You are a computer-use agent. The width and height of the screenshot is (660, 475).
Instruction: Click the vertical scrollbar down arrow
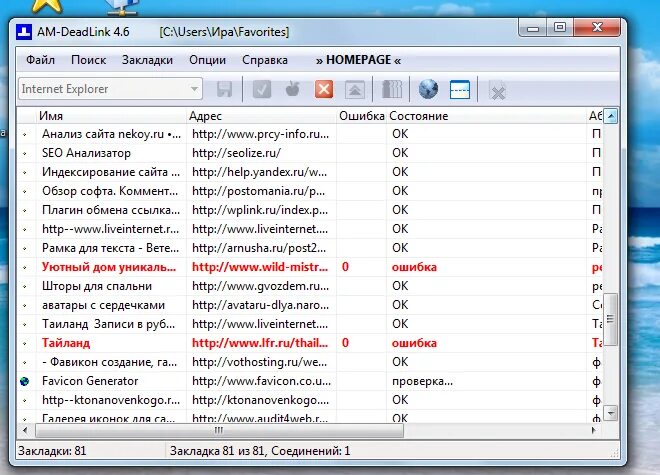coord(610,413)
